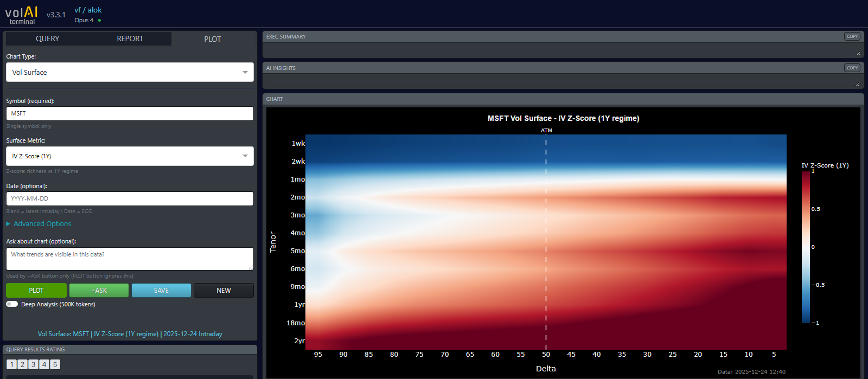Click the NEW button

224,291
